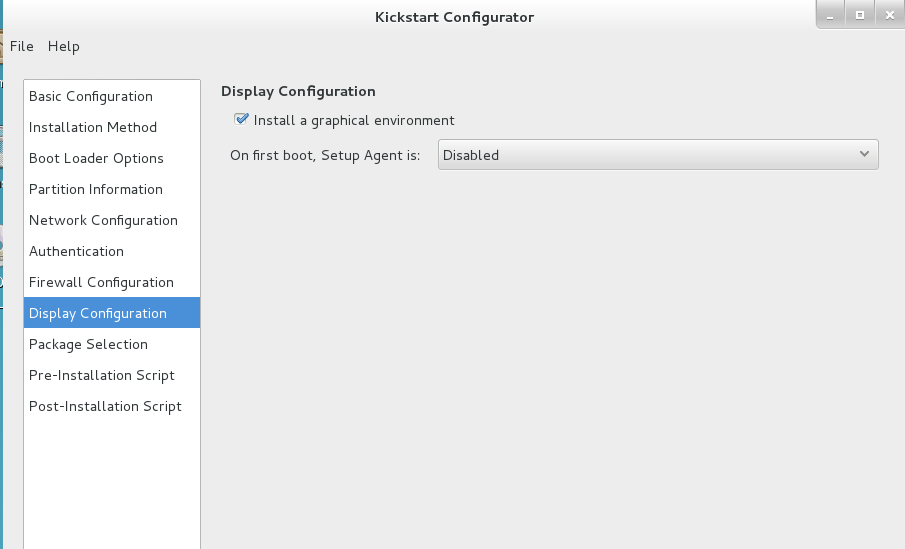Close the Kickstart Configurator window
This screenshot has height=549, width=905.
click(x=887, y=15)
